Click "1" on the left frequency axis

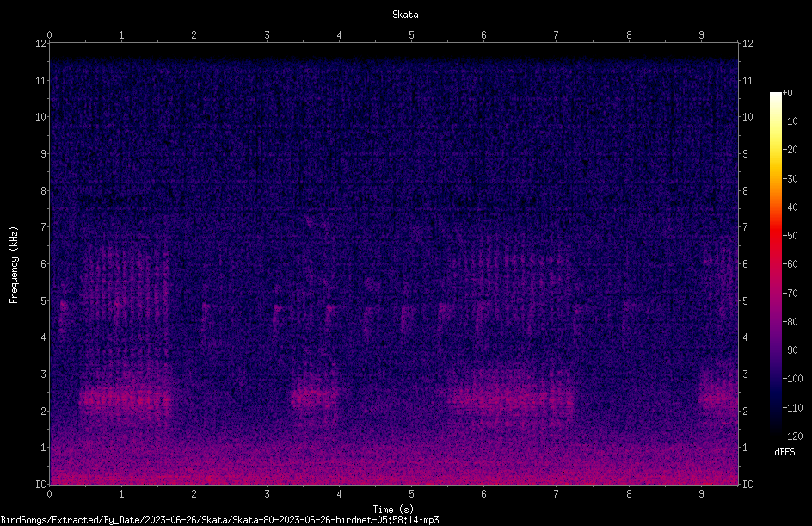44,448
